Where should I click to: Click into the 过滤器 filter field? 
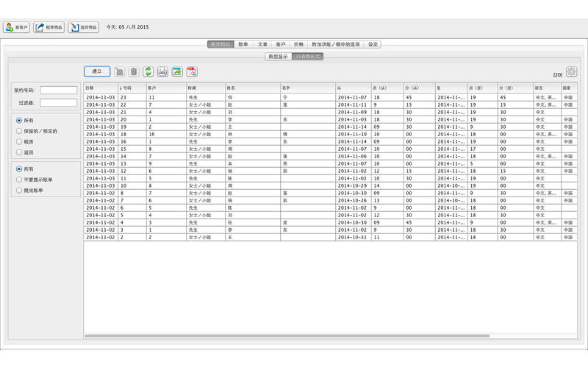[59, 103]
